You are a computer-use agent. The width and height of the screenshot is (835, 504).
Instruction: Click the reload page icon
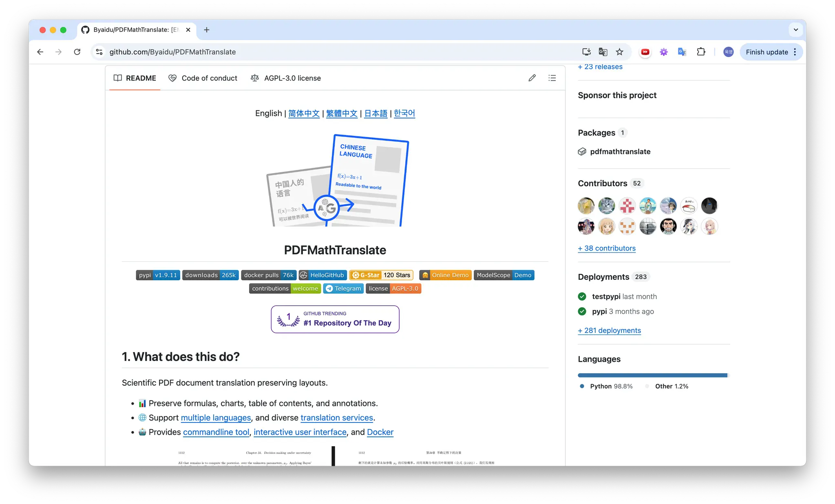(77, 52)
